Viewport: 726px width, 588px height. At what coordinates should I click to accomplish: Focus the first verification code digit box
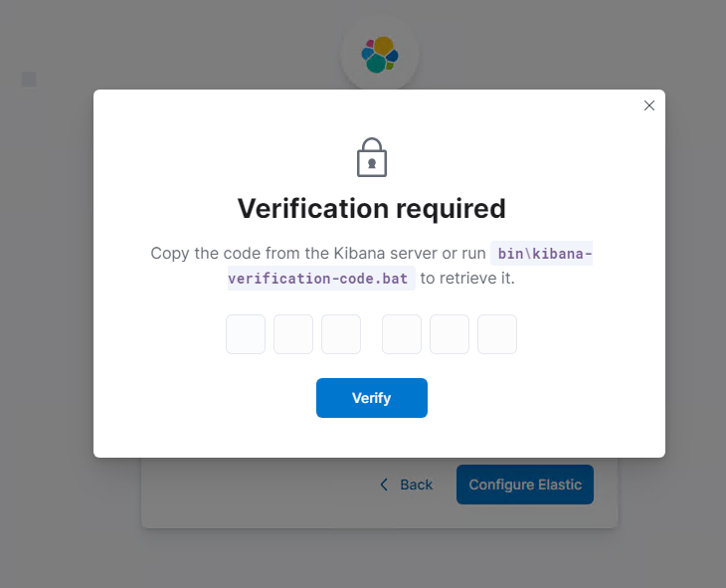click(x=246, y=334)
